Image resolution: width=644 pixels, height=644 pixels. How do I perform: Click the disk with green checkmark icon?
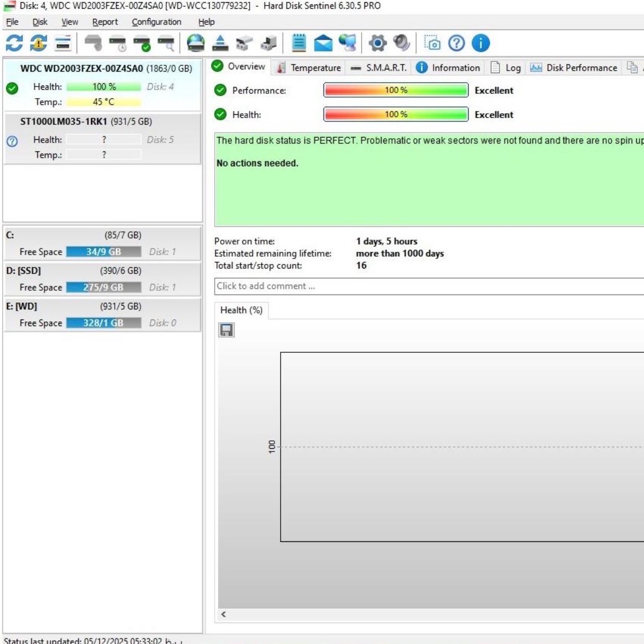pyautogui.click(x=142, y=43)
